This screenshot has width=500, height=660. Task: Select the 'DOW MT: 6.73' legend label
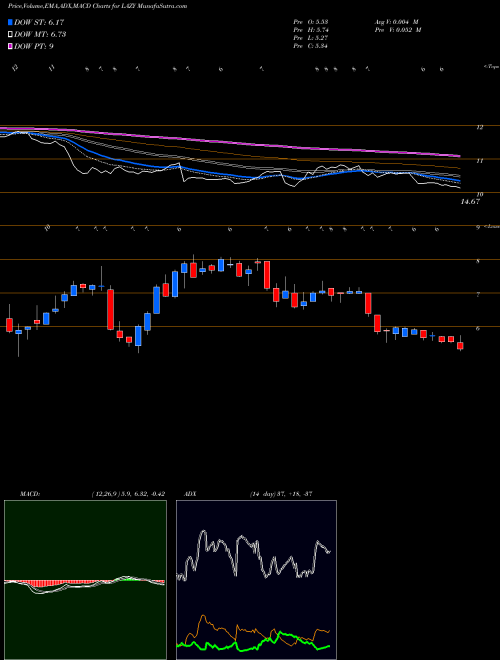point(40,35)
